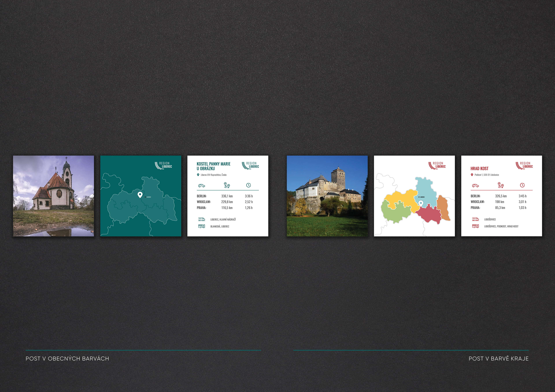Click location pin on the colored region map
The width and height of the screenshot is (555, 392).
(421, 204)
